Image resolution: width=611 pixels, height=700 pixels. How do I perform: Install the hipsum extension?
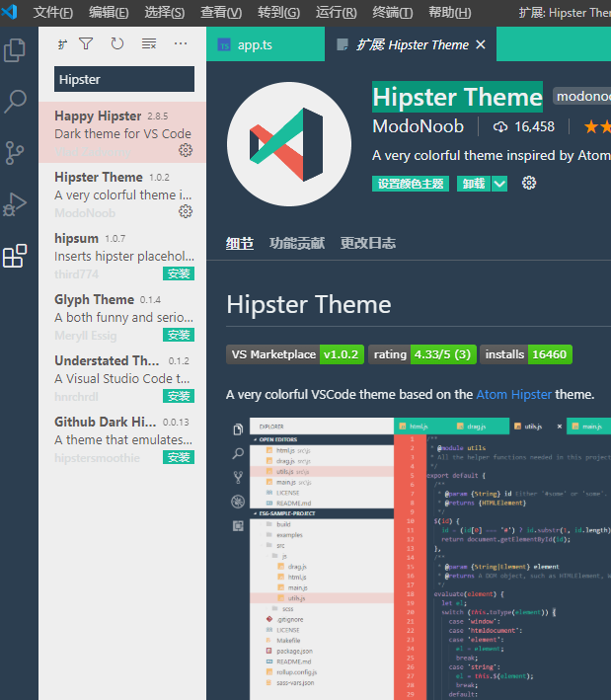pos(179,273)
